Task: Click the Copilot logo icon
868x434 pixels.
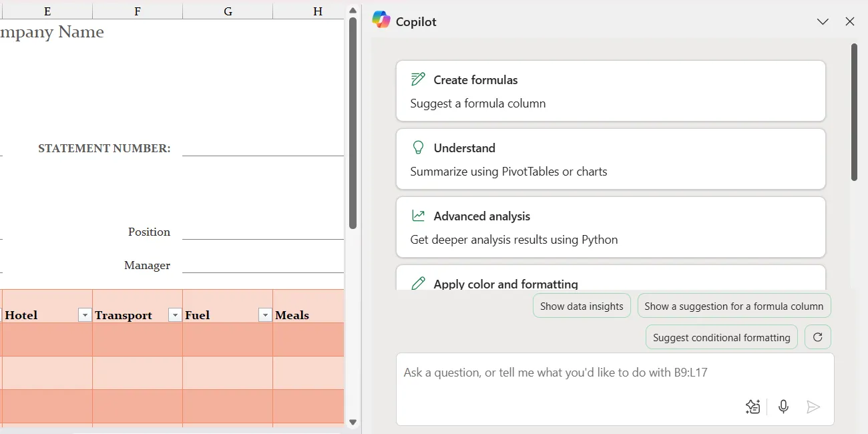Action: 381,20
